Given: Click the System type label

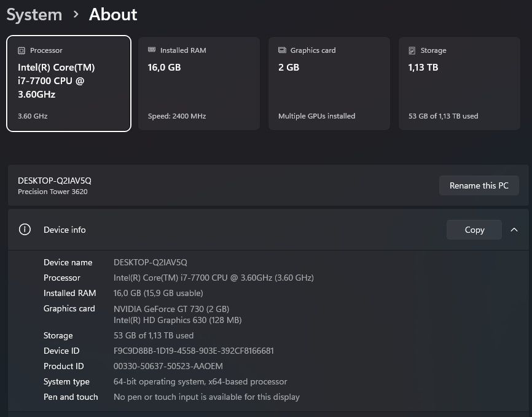Looking at the screenshot, I should [66, 382].
